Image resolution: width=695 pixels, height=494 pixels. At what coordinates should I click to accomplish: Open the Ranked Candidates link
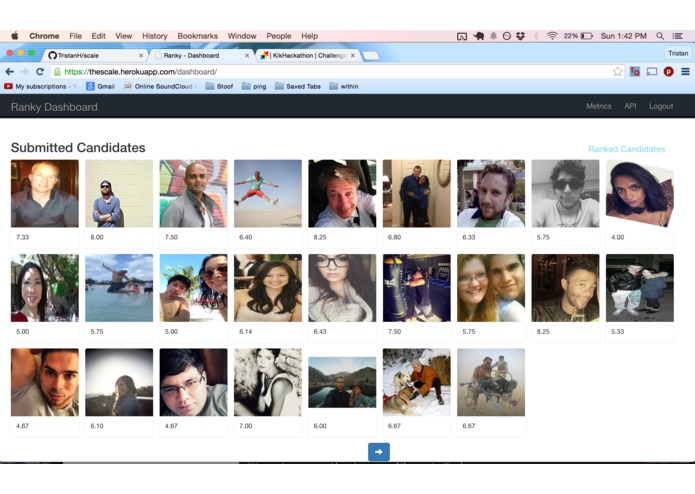pos(626,149)
